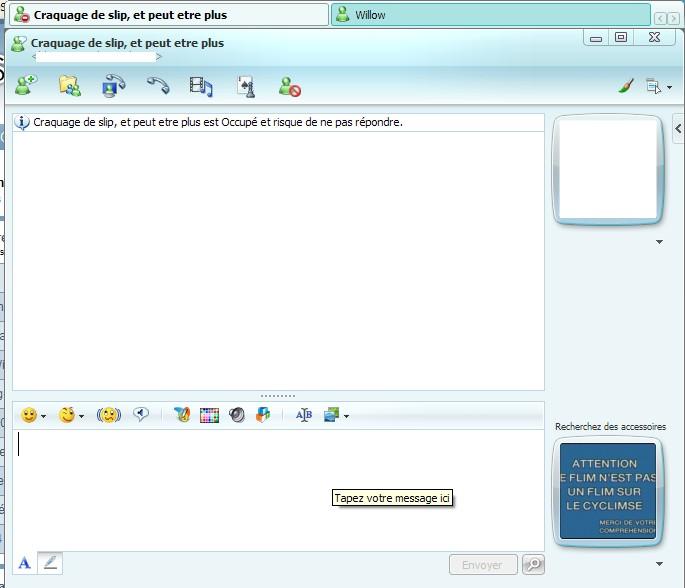Open the contact picture options arrow
The image size is (685, 588).
pyautogui.click(x=660, y=242)
